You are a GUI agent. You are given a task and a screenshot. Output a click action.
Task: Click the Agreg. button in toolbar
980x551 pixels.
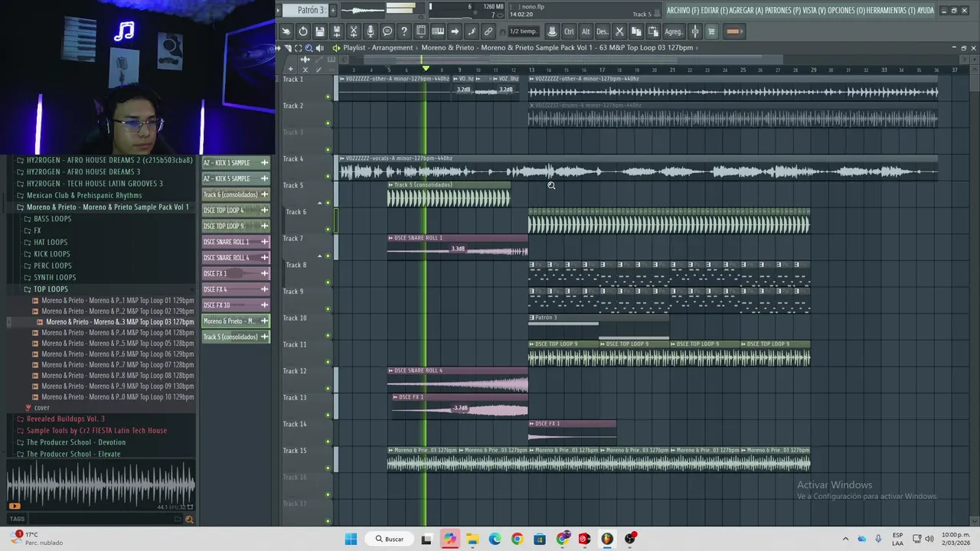pyautogui.click(x=674, y=31)
